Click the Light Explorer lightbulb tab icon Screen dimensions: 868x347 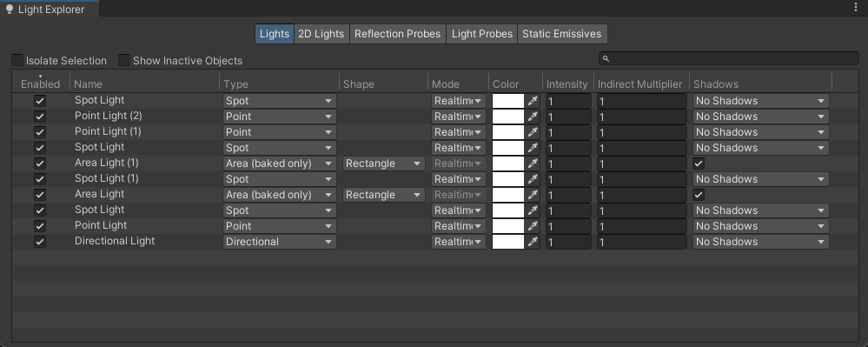point(9,10)
